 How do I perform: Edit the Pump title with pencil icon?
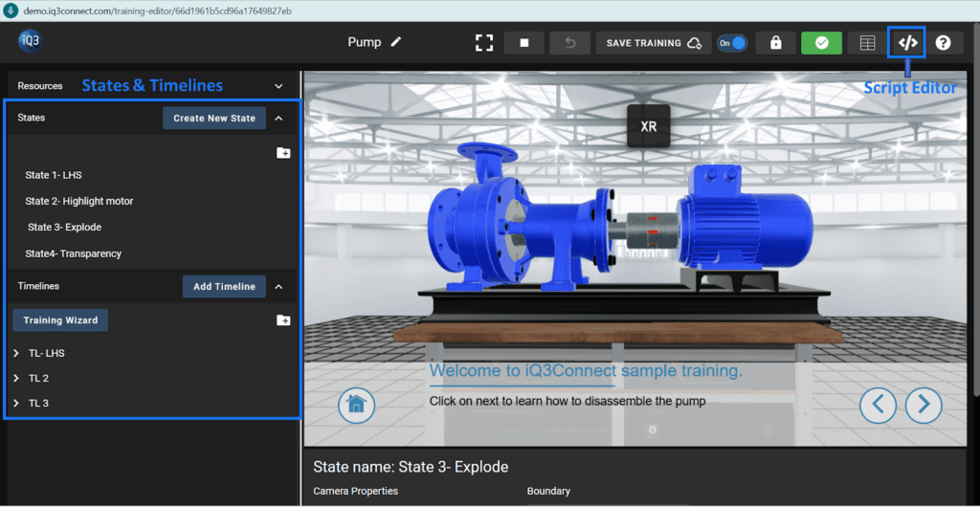click(397, 42)
